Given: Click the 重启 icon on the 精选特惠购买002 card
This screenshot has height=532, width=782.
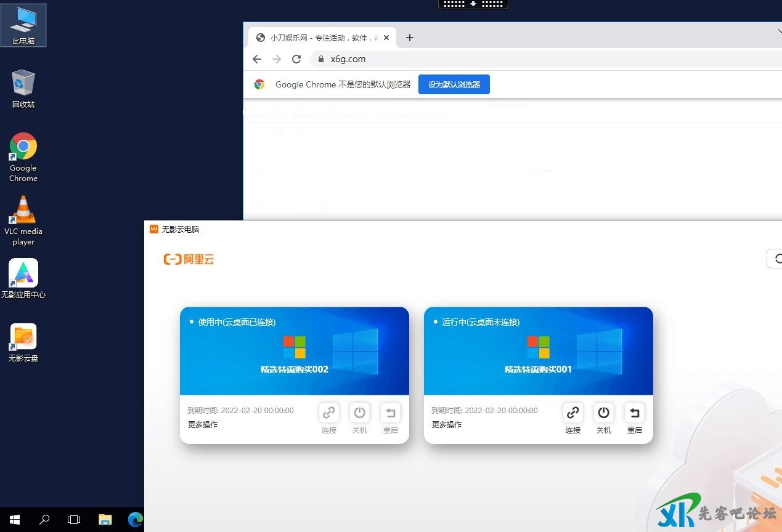Looking at the screenshot, I should coord(390,413).
